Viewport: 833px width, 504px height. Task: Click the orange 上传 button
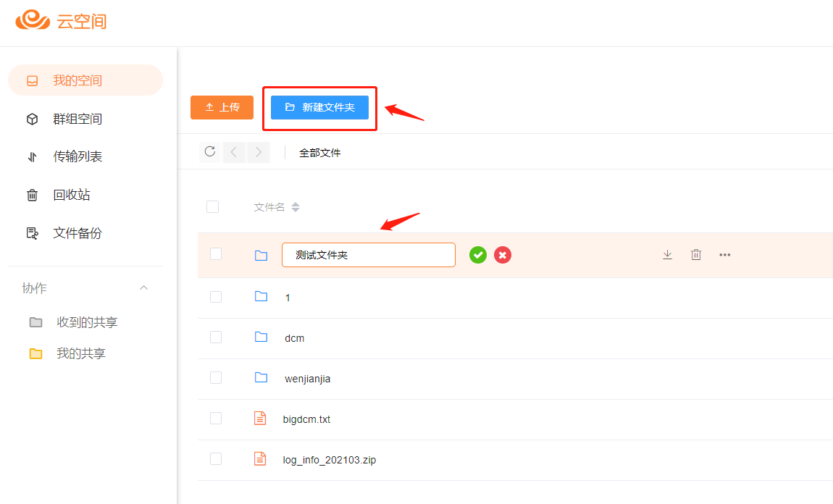point(222,107)
